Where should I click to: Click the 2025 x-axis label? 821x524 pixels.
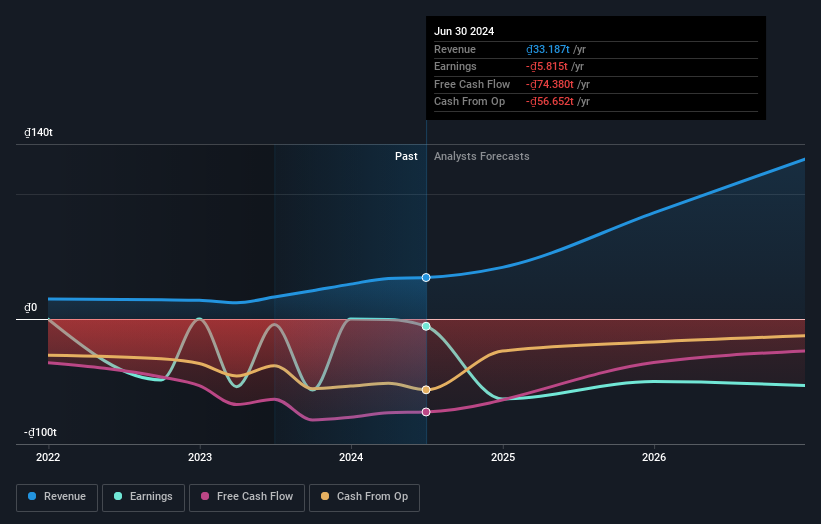point(503,457)
